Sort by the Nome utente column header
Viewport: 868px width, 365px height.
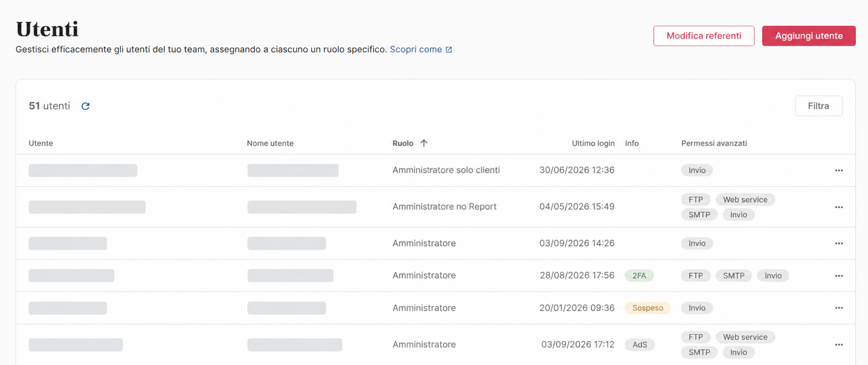(270, 143)
